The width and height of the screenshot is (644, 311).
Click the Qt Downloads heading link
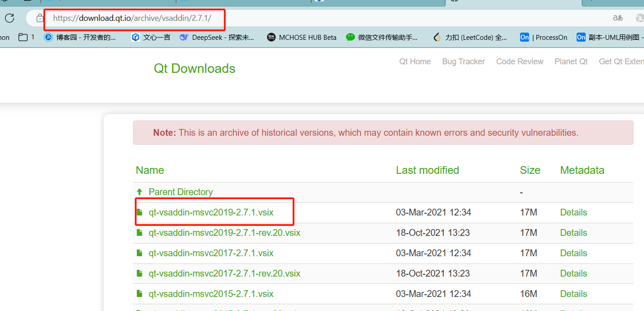tap(194, 69)
